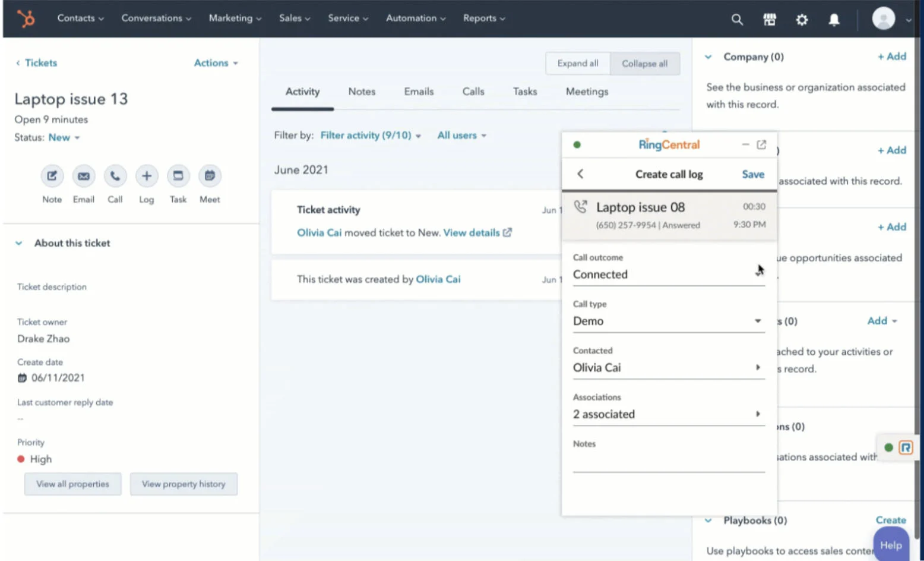This screenshot has width=924, height=561.
Task: Collapse the About this ticket section
Action: [x=19, y=243]
